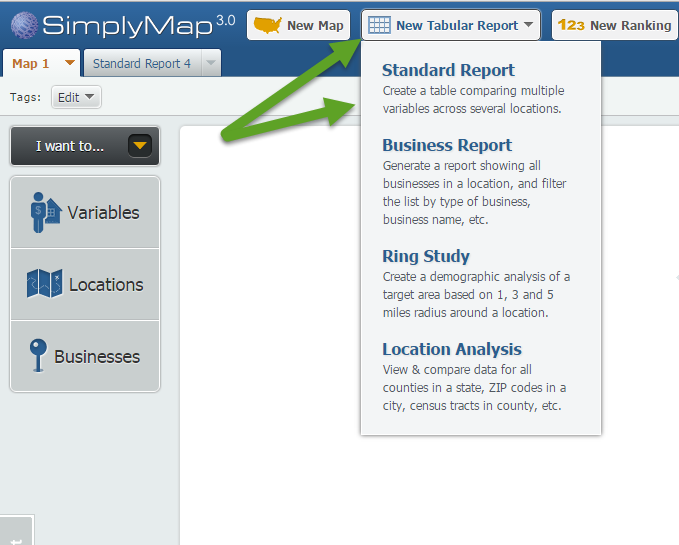The image size is (679, 545).
Task: Expand the New Tabular Report dropdown arrow
Action: click(x=528, y=25)
